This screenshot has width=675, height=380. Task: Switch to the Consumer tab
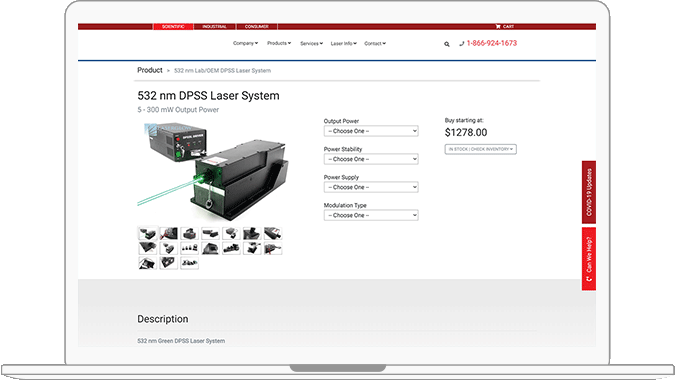click(x=257, y=27)
